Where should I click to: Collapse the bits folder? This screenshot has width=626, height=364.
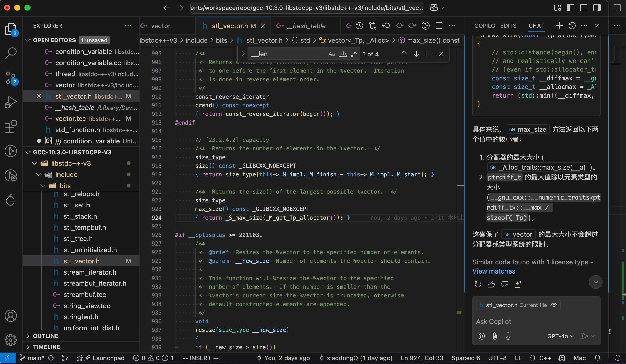(x=43, y=186)
